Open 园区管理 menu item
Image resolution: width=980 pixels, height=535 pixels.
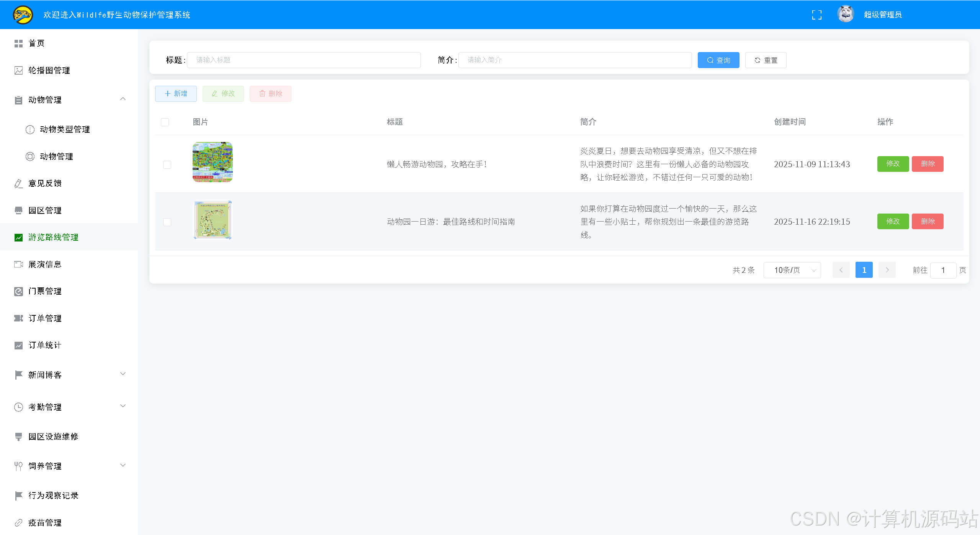click(69, 210)
